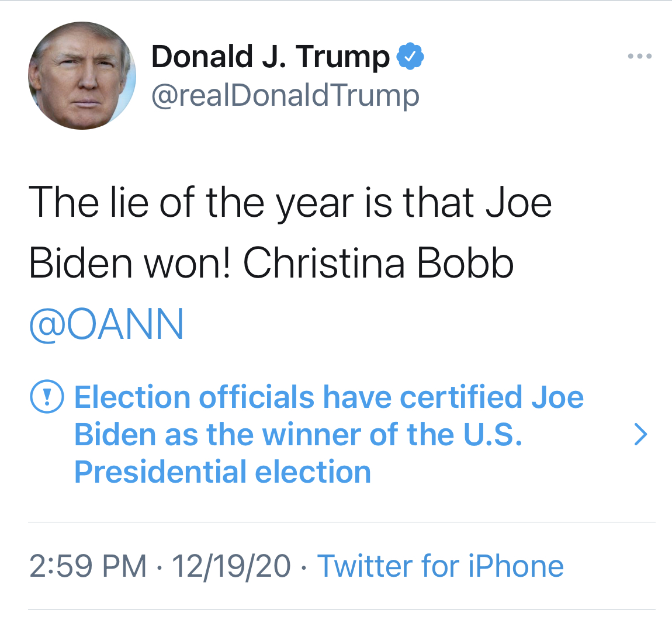672x627 pixels.
Task: Click the word 'Joe' in tweet text
Action: pos(518,203)
